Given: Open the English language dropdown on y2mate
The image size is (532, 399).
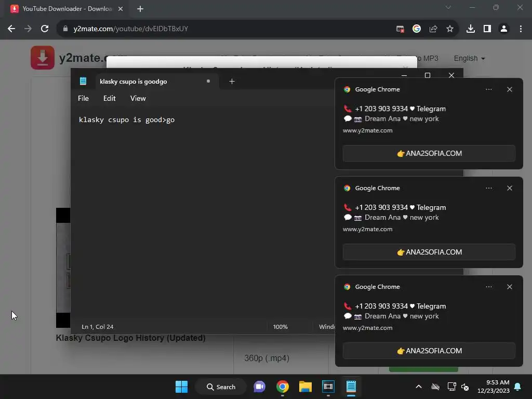Looking at the screenshot, I should pos(469,58).
